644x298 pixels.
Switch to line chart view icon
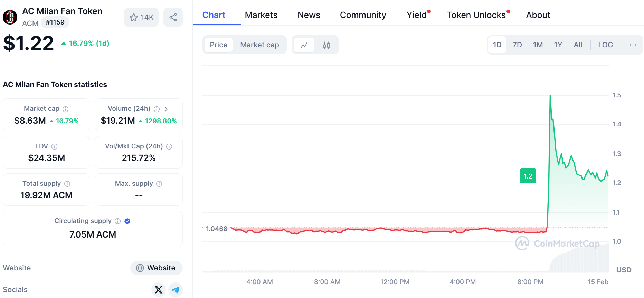pyautogui.click(x=304, y=45)
